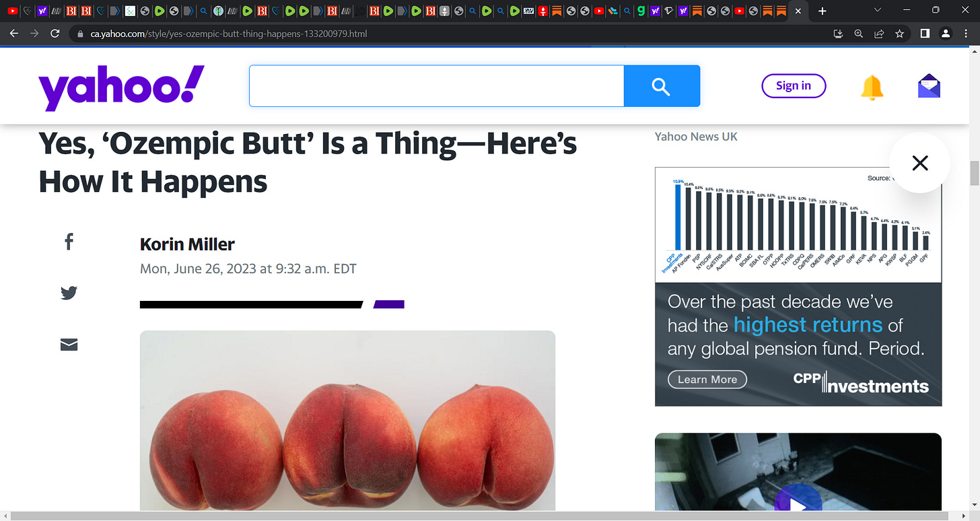
Task: Switch to the green 'g' icon tab
Action: [x=641, y=11]
